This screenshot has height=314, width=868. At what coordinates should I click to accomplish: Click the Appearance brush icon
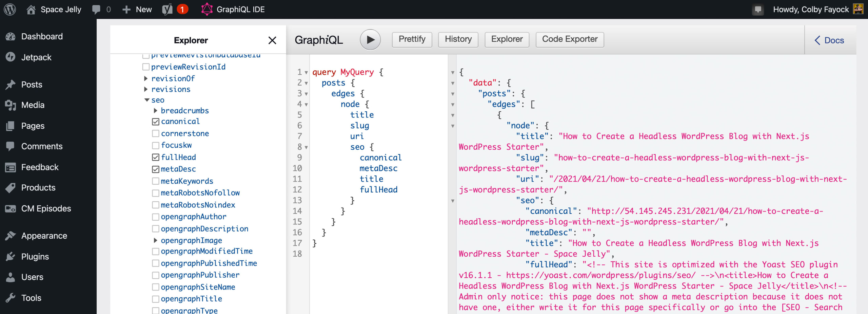coord(11,236)
